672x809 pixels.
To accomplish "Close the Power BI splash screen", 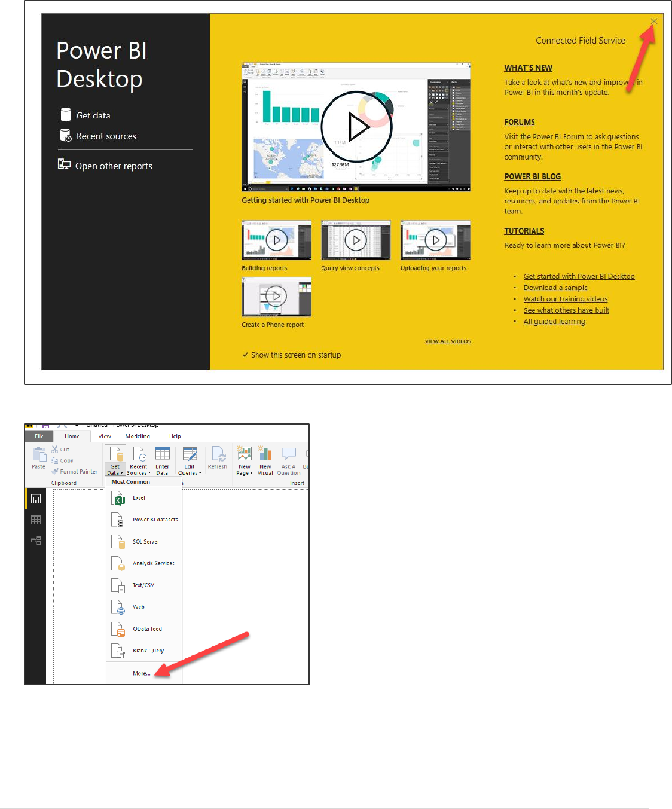I will [654, 21].
